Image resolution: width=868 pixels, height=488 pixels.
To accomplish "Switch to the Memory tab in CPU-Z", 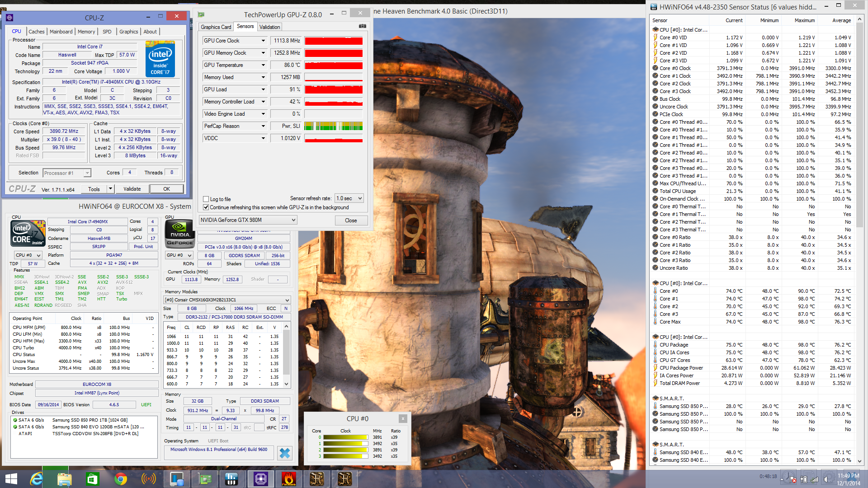I will (x=86, y=32).
